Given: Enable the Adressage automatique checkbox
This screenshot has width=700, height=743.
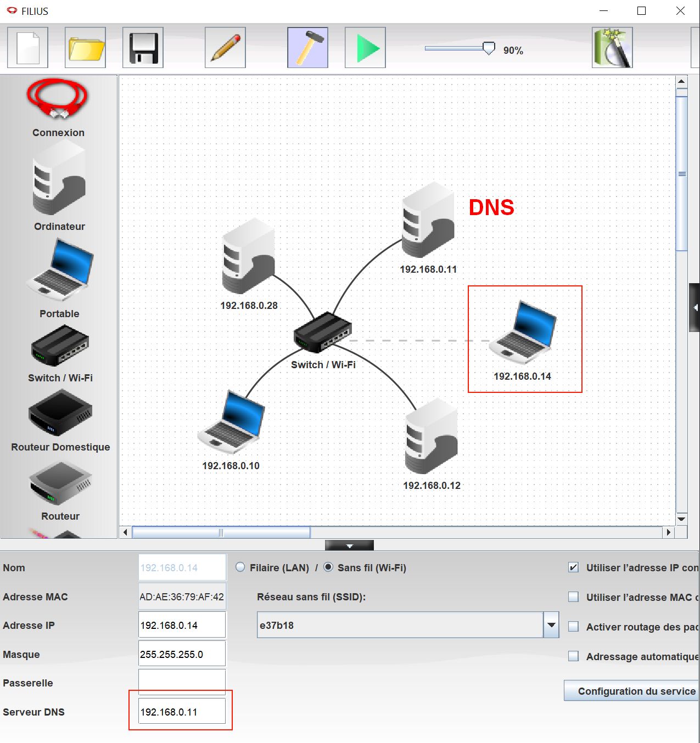Looking at the screenshot, I should click(573, 656).
